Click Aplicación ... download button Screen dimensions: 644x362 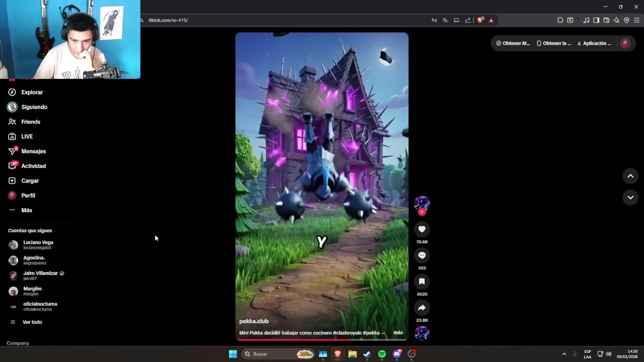(x=594, y=43)
